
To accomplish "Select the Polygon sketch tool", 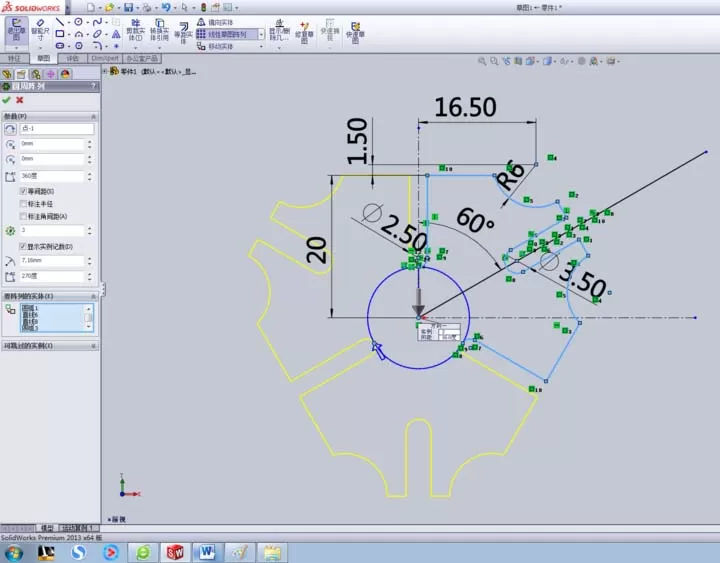I will pos(79,46).
